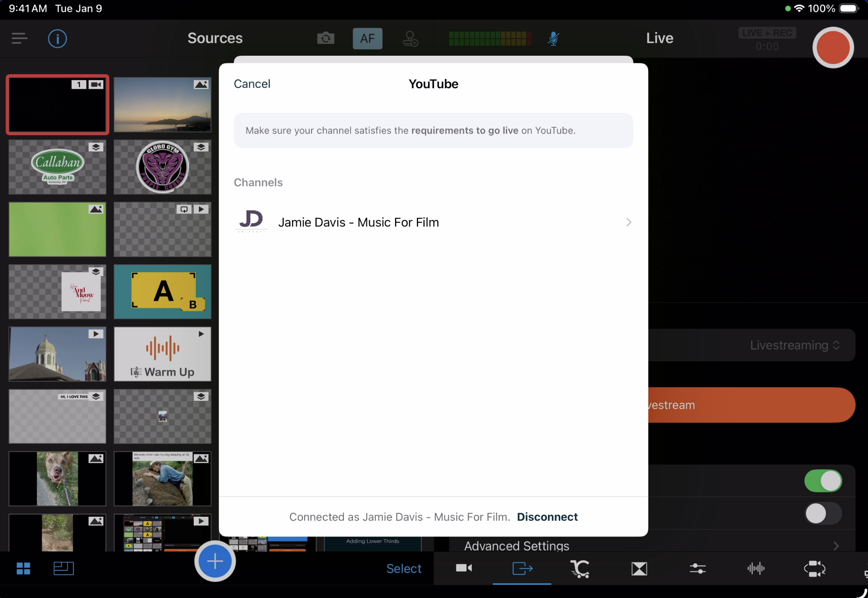Flip camera with the switch-camera icon
This screenshot has width=868, height=598.
[325, 39]
